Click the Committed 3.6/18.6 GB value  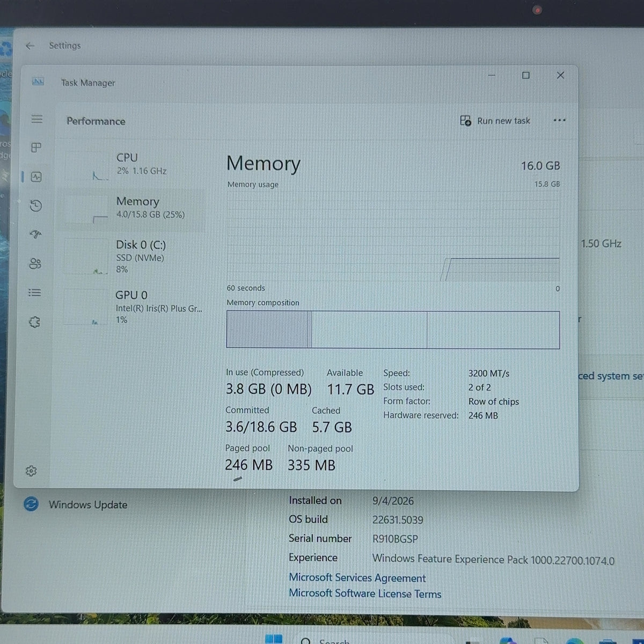coord(261,427)
